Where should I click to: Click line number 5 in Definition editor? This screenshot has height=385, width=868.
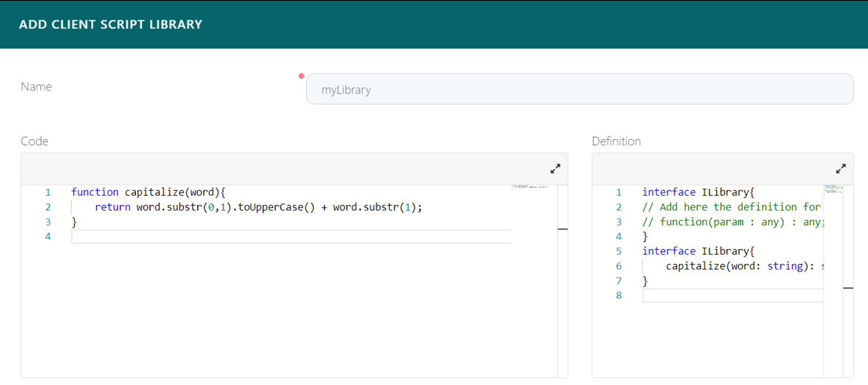(x=619, y=251)
